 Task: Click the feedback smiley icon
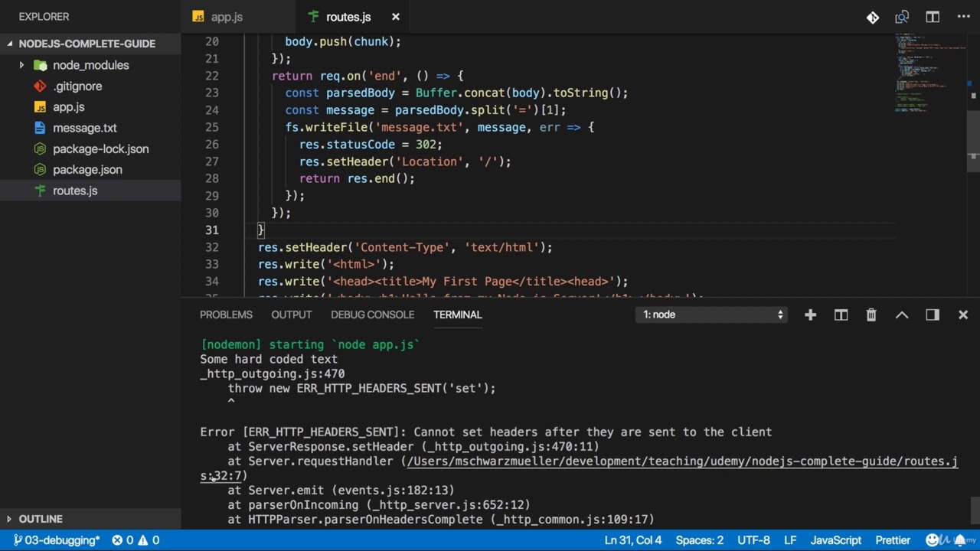pyautogui.click(x=932, y=540)
